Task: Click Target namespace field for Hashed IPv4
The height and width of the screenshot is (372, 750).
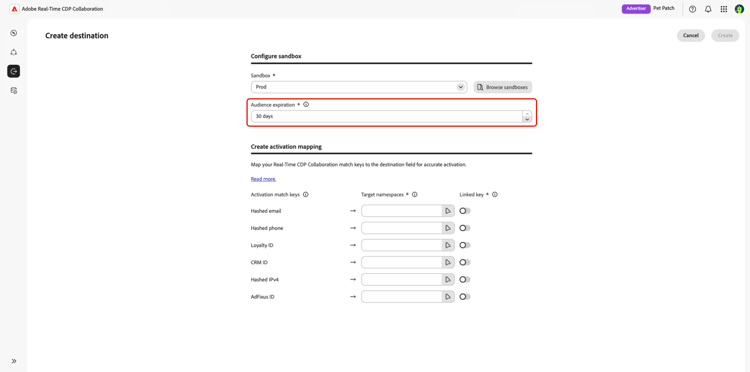Action: pyautogui.click(x=401, y=279)
